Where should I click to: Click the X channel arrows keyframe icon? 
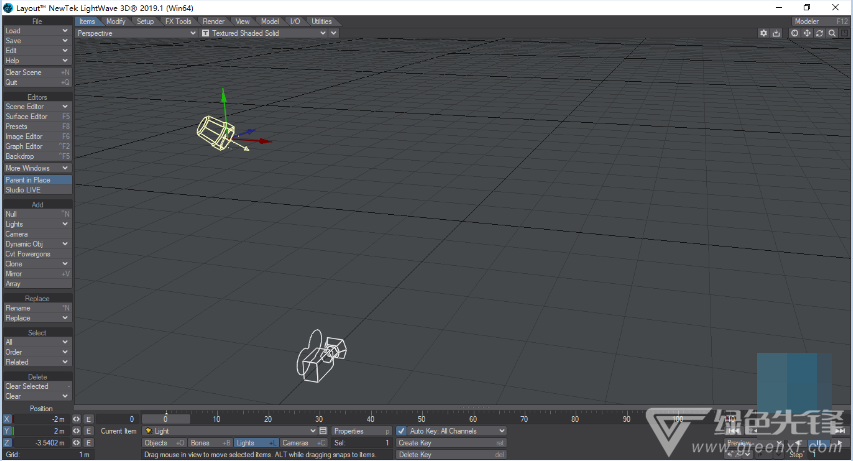76,419
